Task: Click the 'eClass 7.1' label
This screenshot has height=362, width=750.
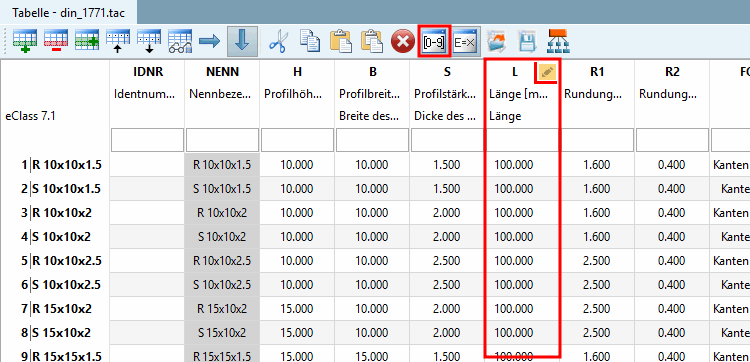Action: point(30,116)
